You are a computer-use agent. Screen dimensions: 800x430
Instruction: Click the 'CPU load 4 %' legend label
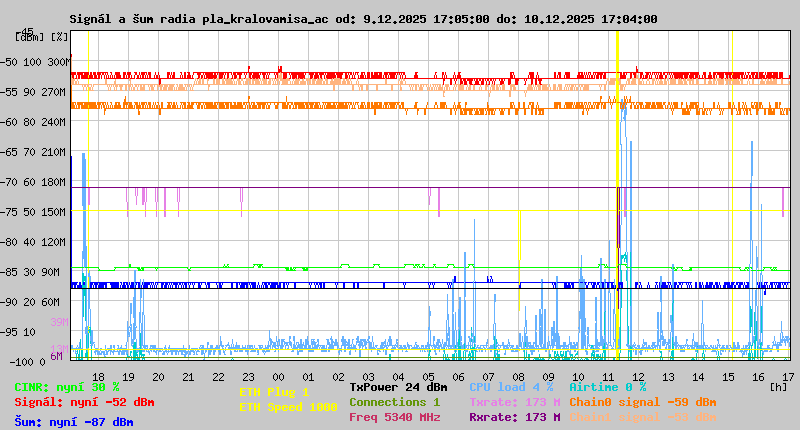[511, 387]
